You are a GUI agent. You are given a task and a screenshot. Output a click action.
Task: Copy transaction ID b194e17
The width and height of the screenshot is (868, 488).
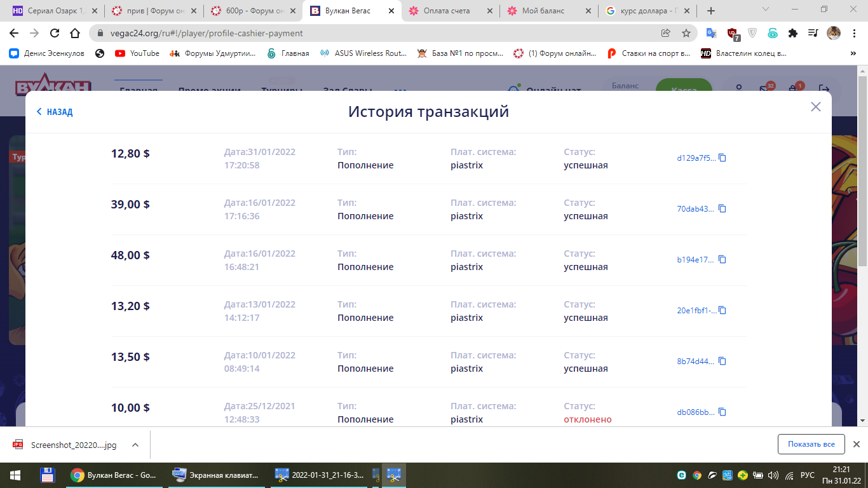722,259
